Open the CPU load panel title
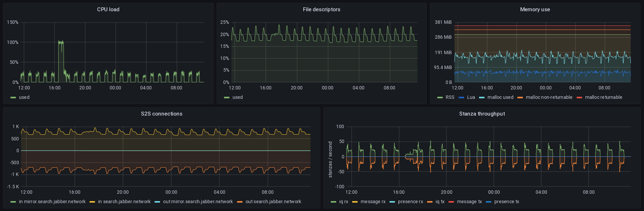The width and height of the screenshot is (644, 211). [x=108, y=9]
